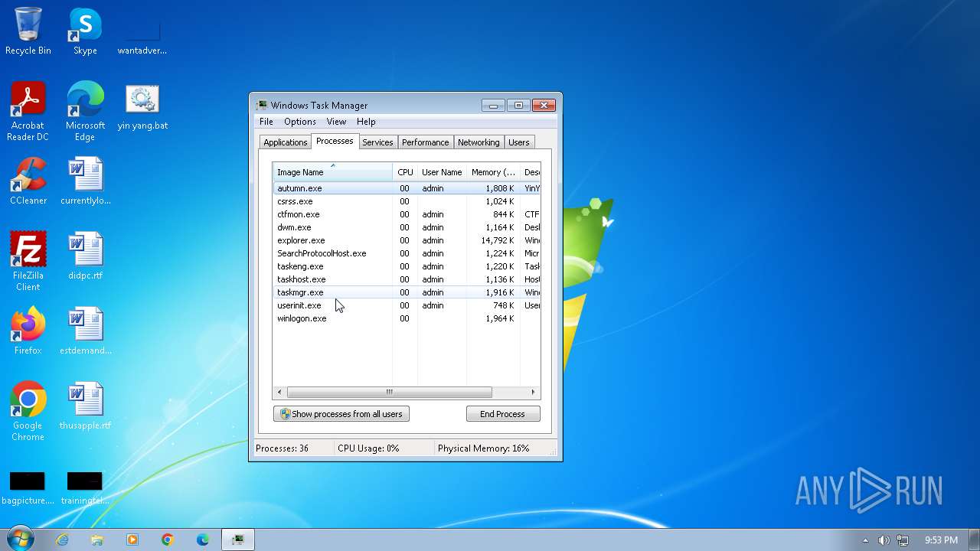The image size is (980, 551).
Task: Show hidden system tray icons
Action: (866, 540)
